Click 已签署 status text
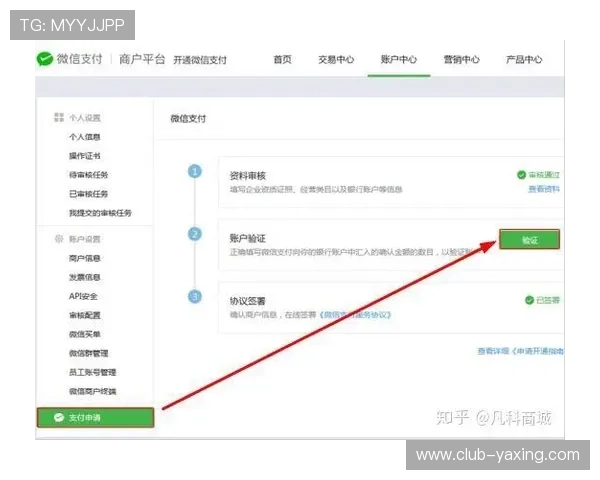 coord(548,300)
